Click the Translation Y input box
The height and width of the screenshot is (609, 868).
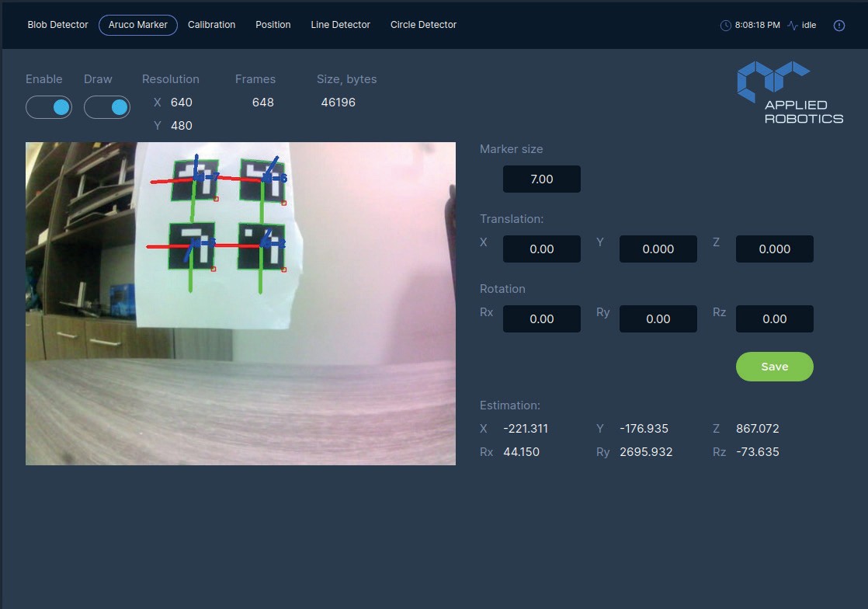658,249
